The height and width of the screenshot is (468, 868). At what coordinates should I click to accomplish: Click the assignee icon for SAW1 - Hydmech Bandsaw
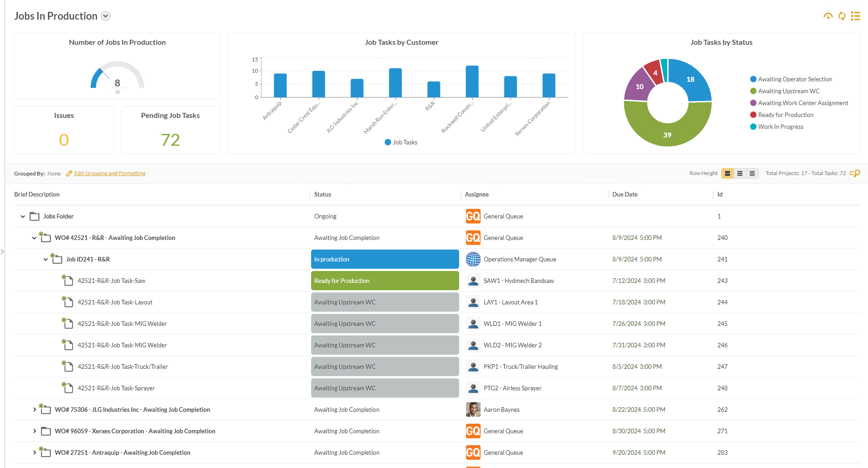473,280
